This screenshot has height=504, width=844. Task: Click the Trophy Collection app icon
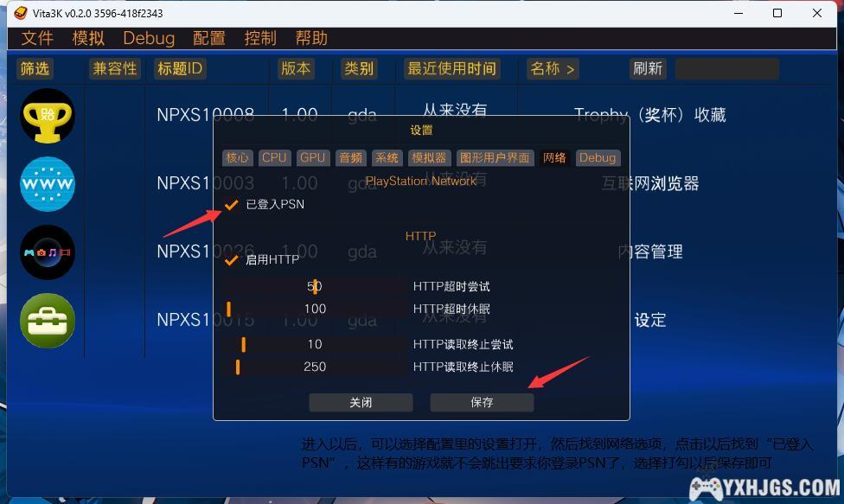coord(48,115)
